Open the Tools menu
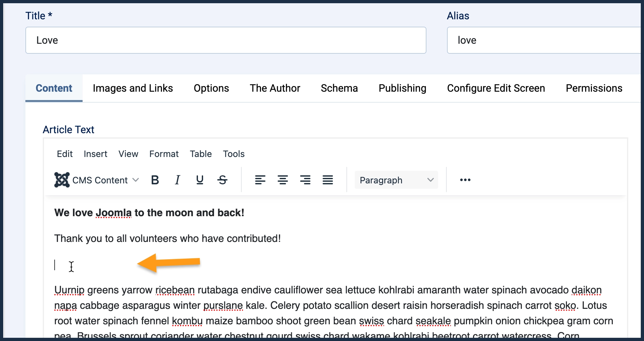Viewport: 644px width, 341px height. 234,154
